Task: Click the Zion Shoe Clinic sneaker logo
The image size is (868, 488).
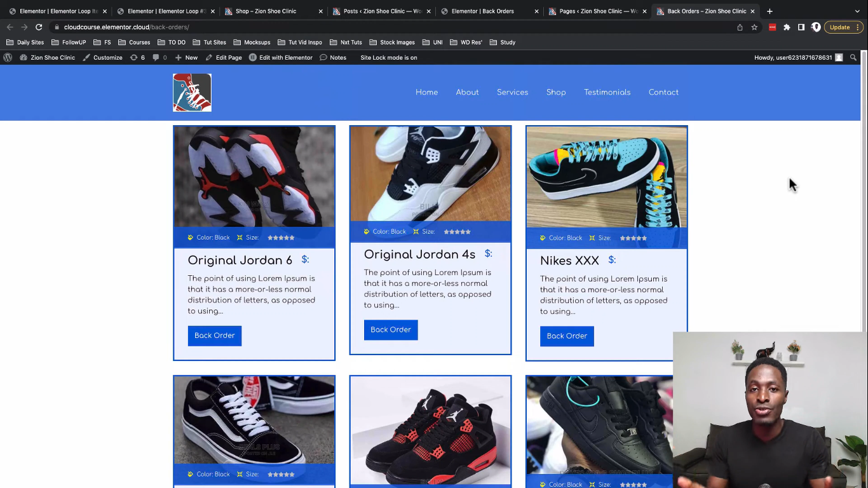Action: [x=192, y=92]
